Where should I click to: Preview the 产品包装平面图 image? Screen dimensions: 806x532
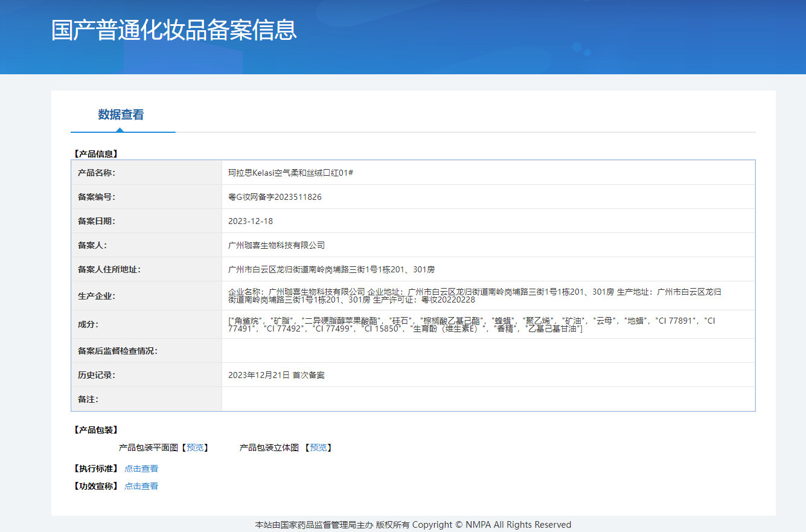pyautogui.click(x=195, y=447)
